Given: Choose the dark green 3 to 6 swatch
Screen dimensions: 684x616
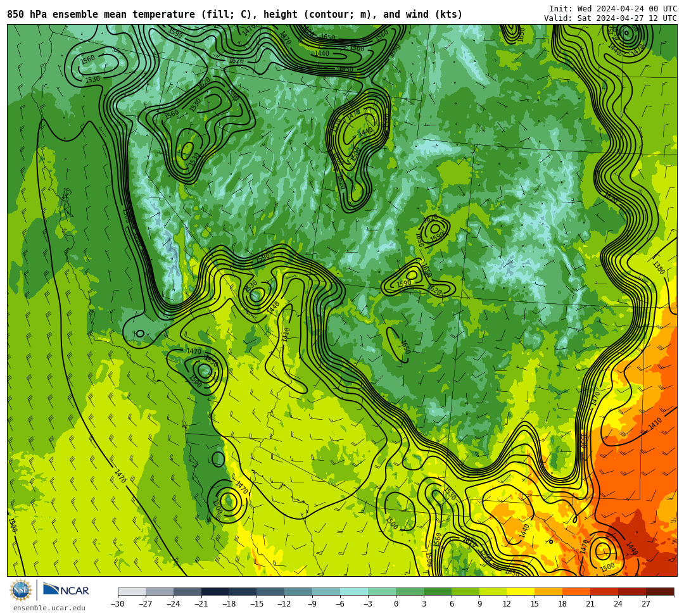Looking at the screenshot, I should [438, 591].
